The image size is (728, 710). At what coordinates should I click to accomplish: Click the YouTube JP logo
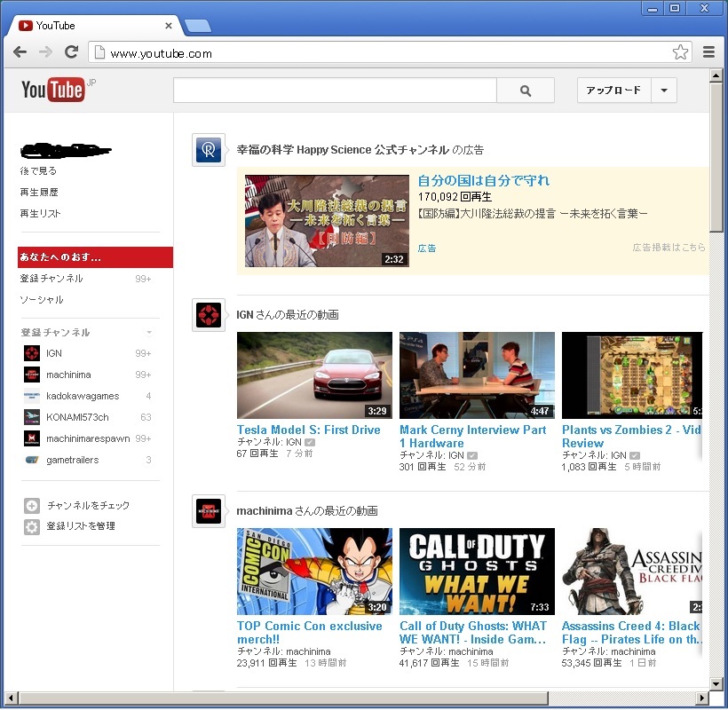[x=58, y=89]
